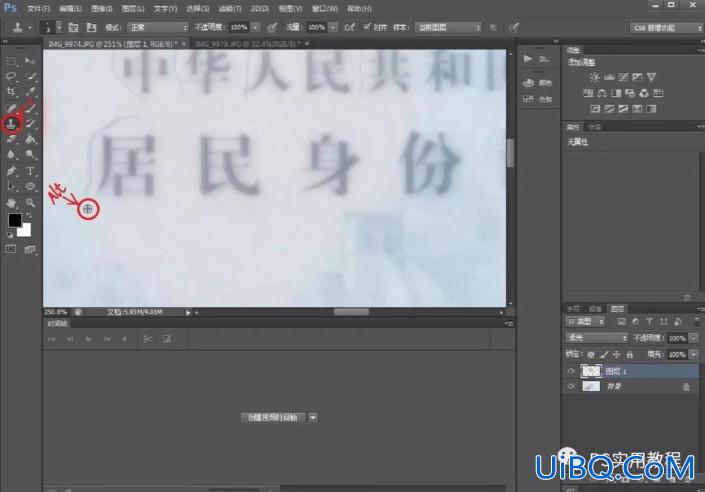The width and height of the screenshot is (705, 492).
Task: Add a Curves adjustment
Action: point(623,77)
